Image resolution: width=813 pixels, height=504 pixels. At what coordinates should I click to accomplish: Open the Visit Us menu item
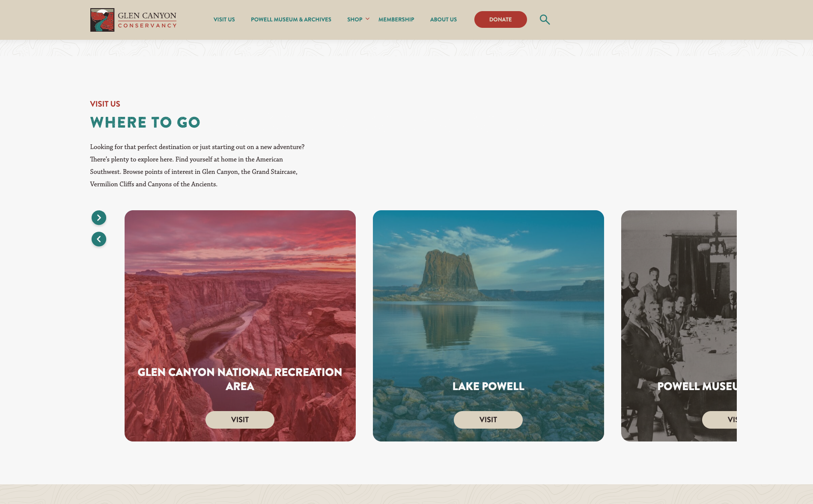(224, 20)
